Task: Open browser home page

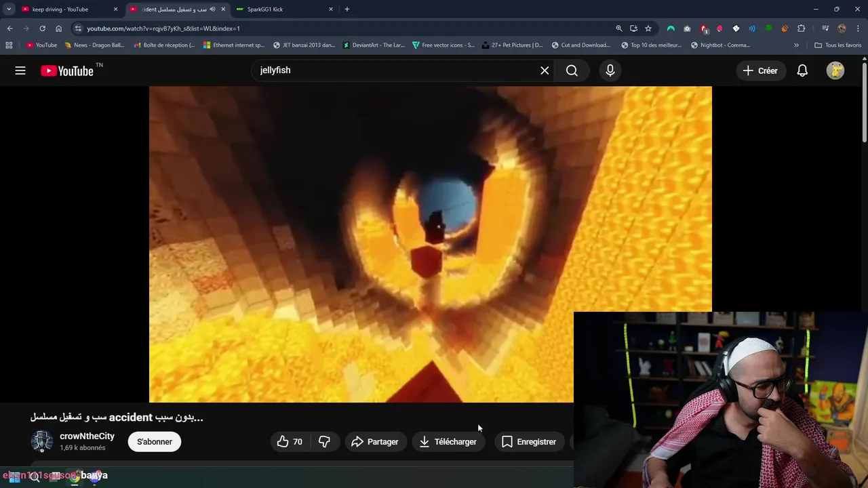Action: (58, 28)
